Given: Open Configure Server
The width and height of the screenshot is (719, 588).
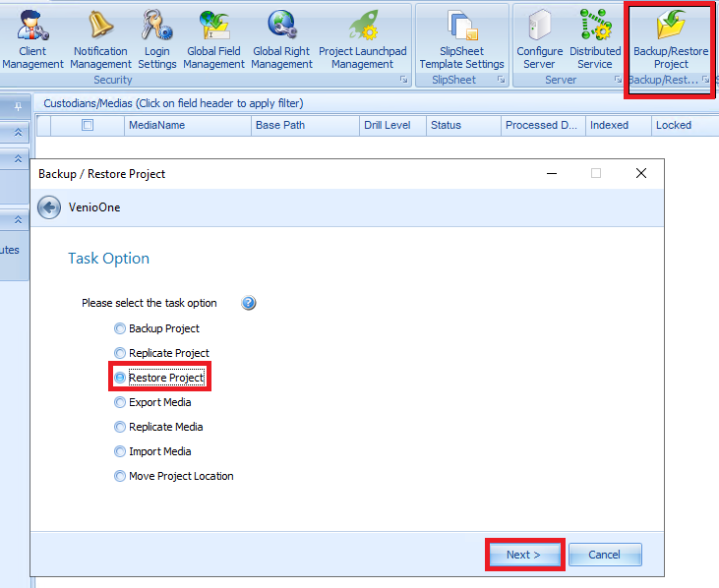Looking at the screenshot, I should coord(539,40).
